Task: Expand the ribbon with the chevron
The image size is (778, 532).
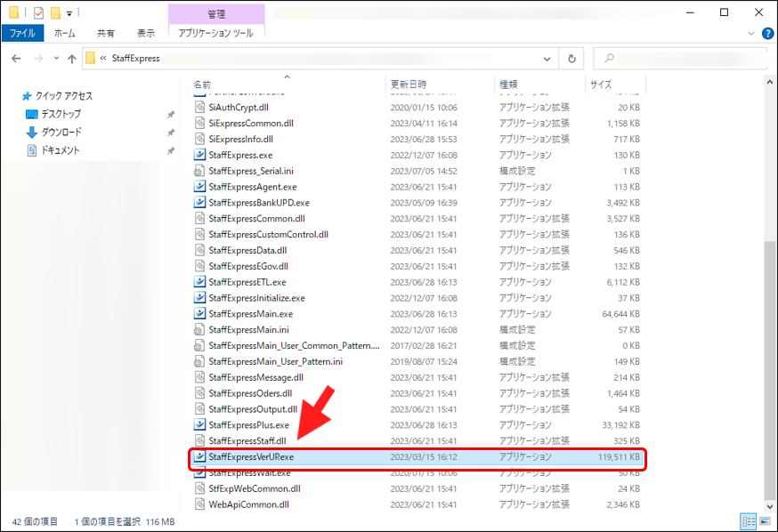Action: 750,33
